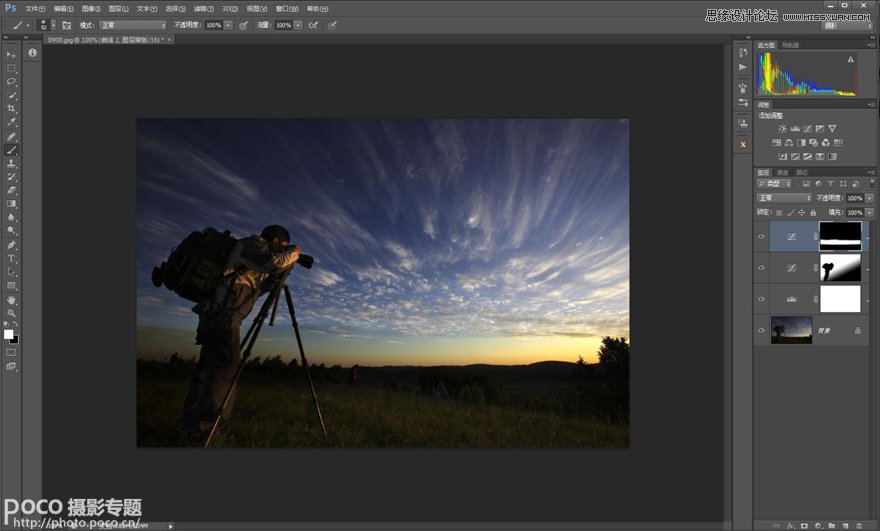
Task: Open the 文件 (File) menu
Action: tap(35, 8)
